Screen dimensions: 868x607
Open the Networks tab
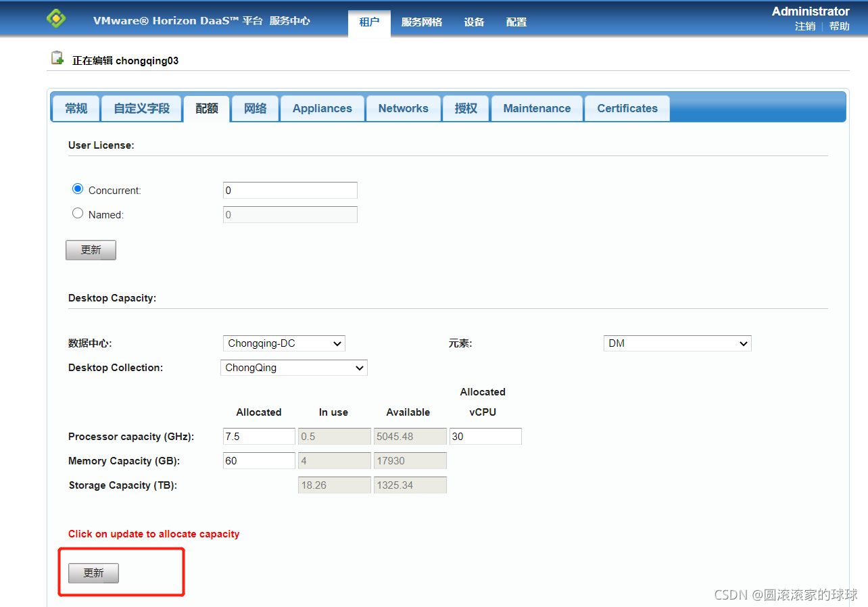404,108
